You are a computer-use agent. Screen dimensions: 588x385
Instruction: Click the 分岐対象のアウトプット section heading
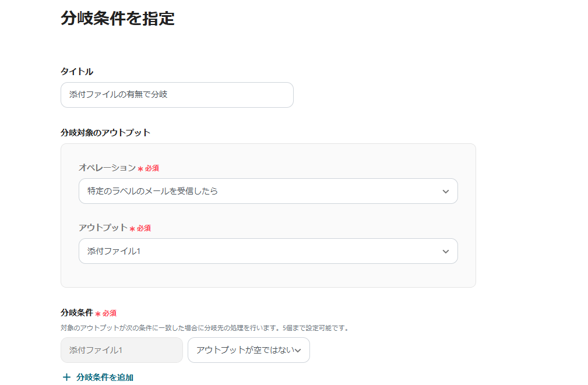tap(105, 133)
